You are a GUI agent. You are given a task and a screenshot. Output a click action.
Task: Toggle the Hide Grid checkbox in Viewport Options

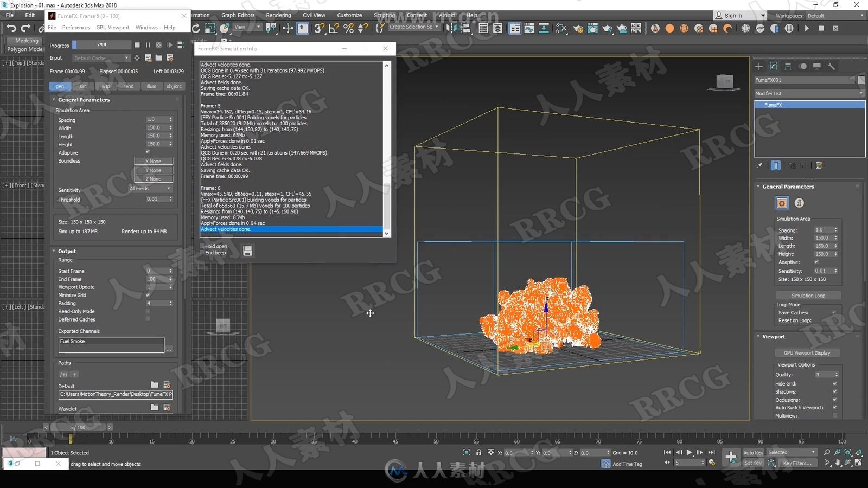tap(835, 383)
